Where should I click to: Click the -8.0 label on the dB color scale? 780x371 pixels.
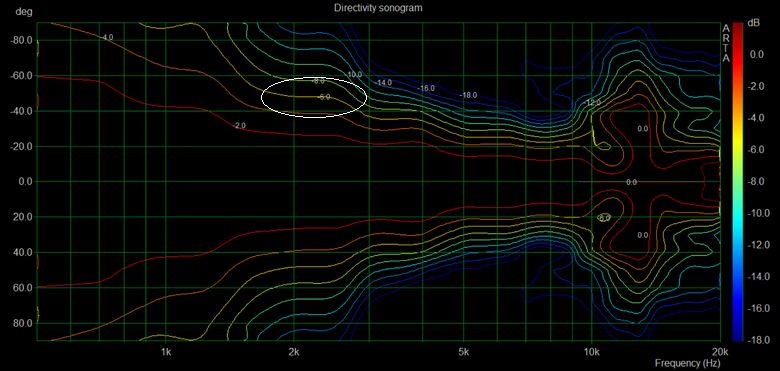pyautogui.click(x=757, y=182)
